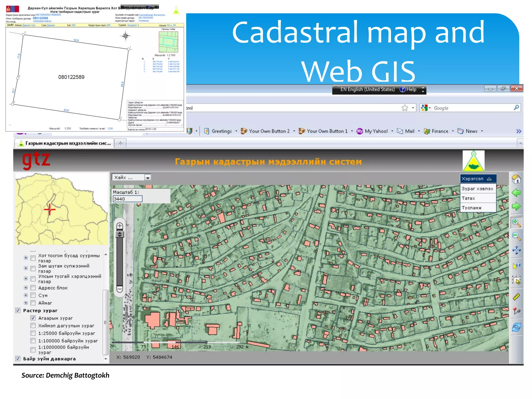
Task: Uncheck the Агаарын зураг layer
Action: [33, 318]
